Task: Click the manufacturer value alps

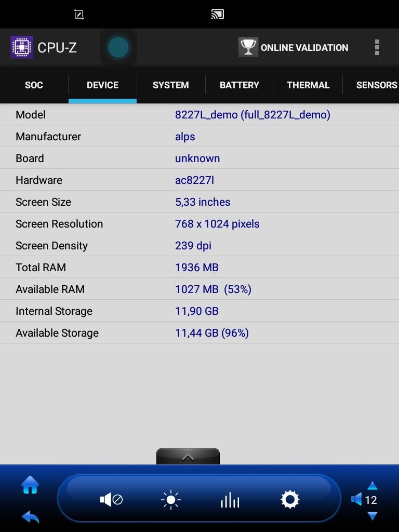Action: pyautogui.click(x=185, y=137)
